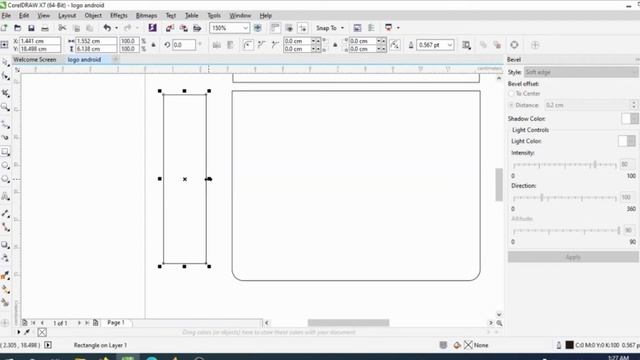Image resolution: width=640 pixels, height=360 pixels.
Task: Select the Crop tool
Action: [5, 93]
